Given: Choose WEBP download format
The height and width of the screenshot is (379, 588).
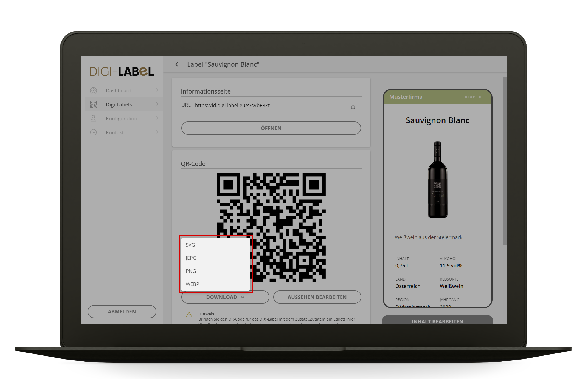Looking at the screenshot, I should point(216,284).
